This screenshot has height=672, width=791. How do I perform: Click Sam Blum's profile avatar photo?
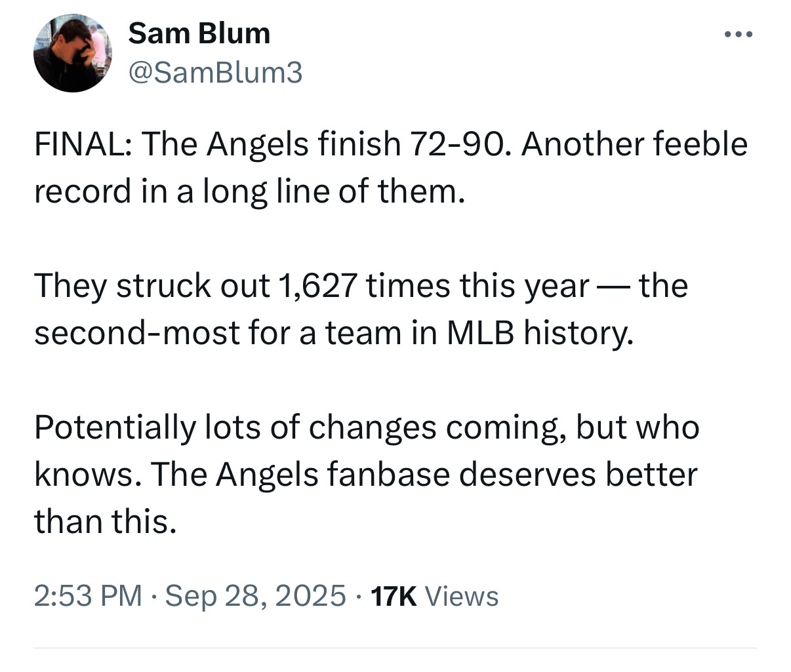point(73,53)
